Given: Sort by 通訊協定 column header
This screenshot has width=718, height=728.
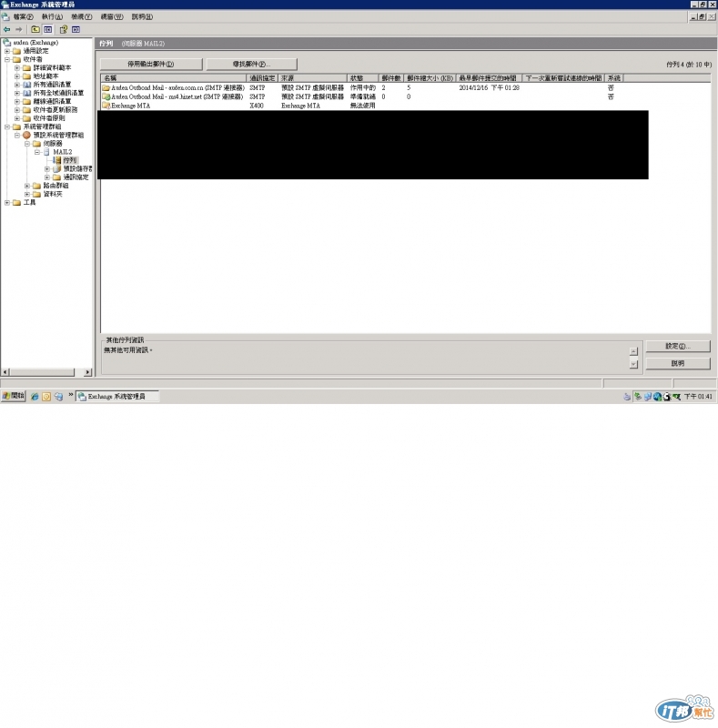Looking at the screenshot, I should (x=262, y=78).
